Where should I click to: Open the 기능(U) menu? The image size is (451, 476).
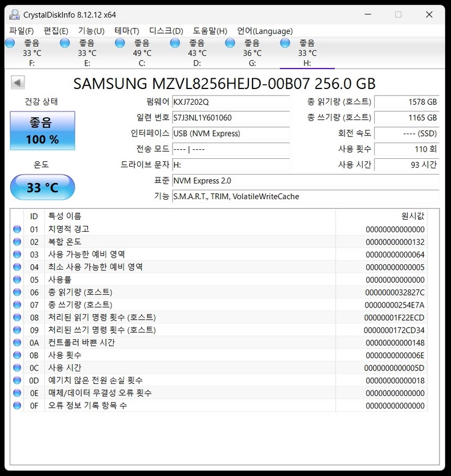91,31
